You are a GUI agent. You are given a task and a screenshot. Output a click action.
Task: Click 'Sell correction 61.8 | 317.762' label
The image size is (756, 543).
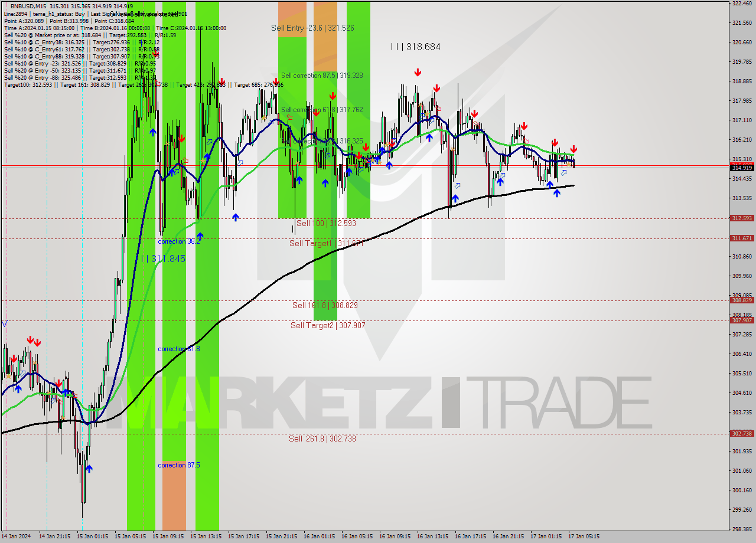[322, 110]
